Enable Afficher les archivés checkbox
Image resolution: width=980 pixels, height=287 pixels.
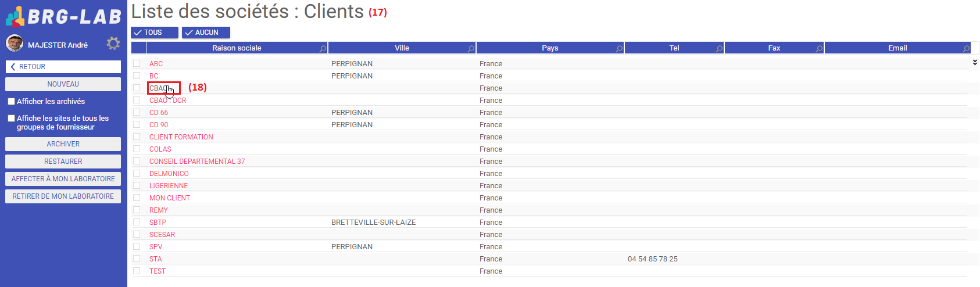pos(11,102)
